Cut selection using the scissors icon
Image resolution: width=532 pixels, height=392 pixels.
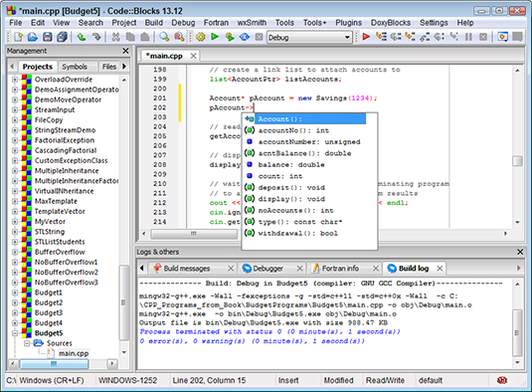click(x=115, y=37)
